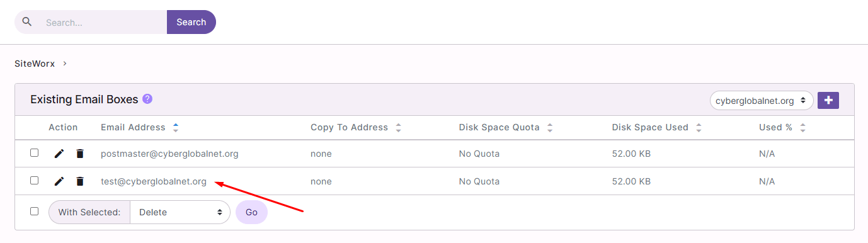Open the cyberglobalnet.org domain dropdown
The width and height of the screenshot is (868, 243).
click(x=762, y=100)
